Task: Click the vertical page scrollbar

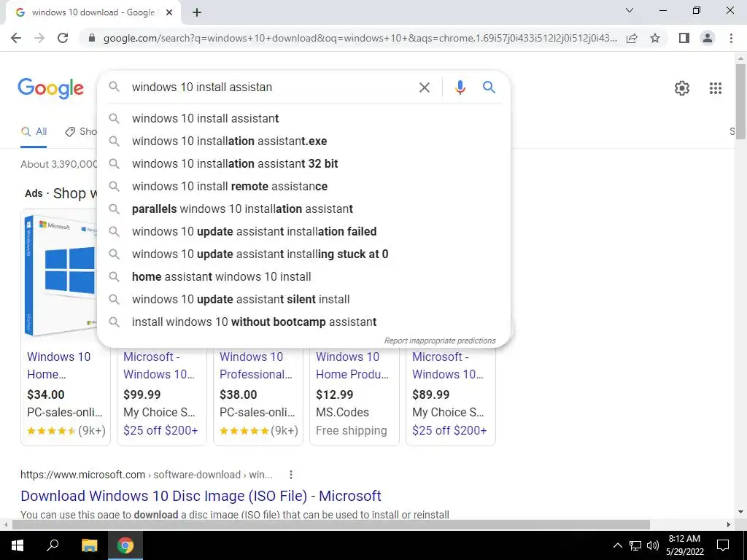Action: click(x=740, y=102)
